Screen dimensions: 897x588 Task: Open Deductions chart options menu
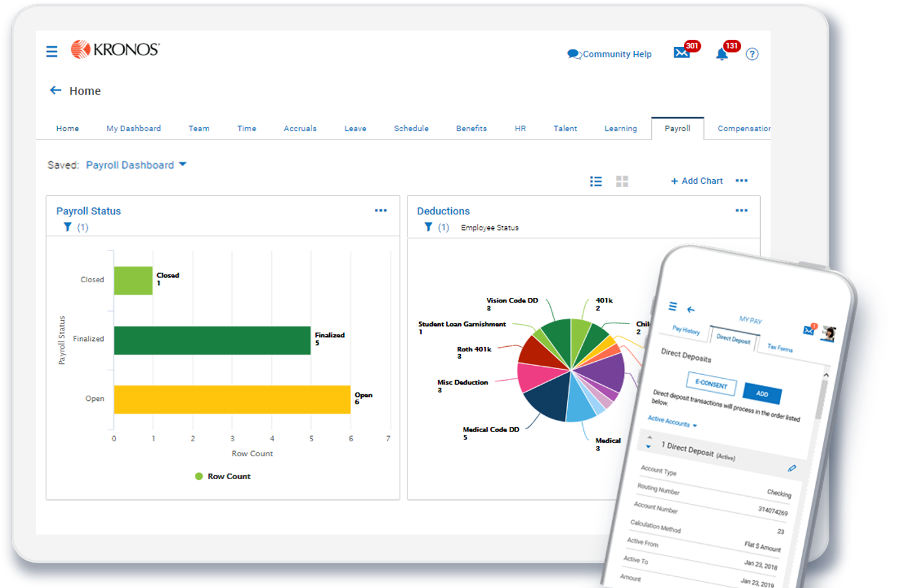coord(741,211)
